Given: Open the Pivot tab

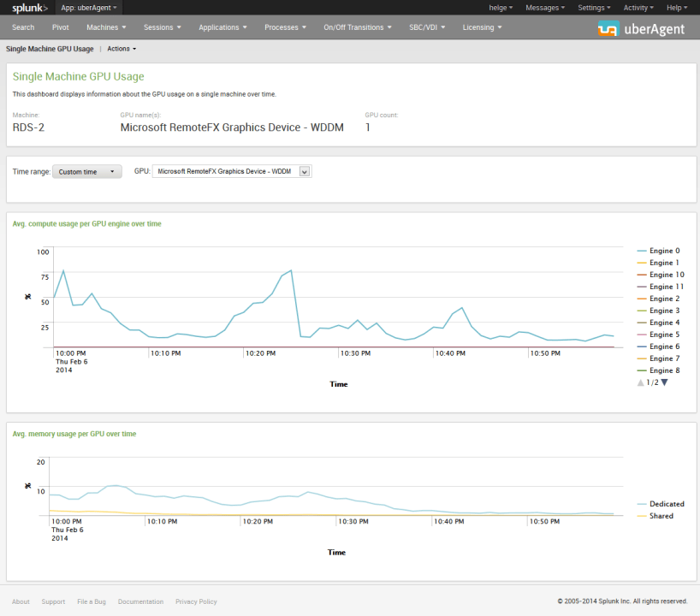Looking at the screenshot, I should pos(60,27).
